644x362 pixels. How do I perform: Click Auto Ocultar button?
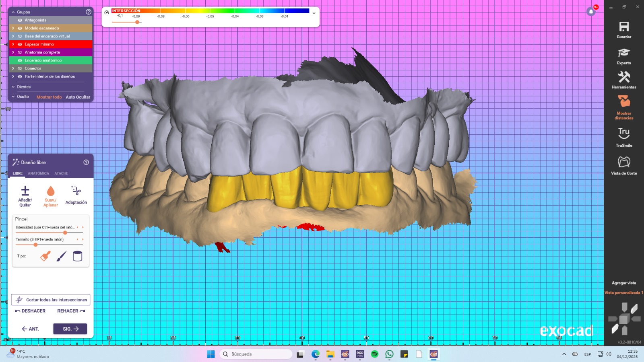point(78,97)
